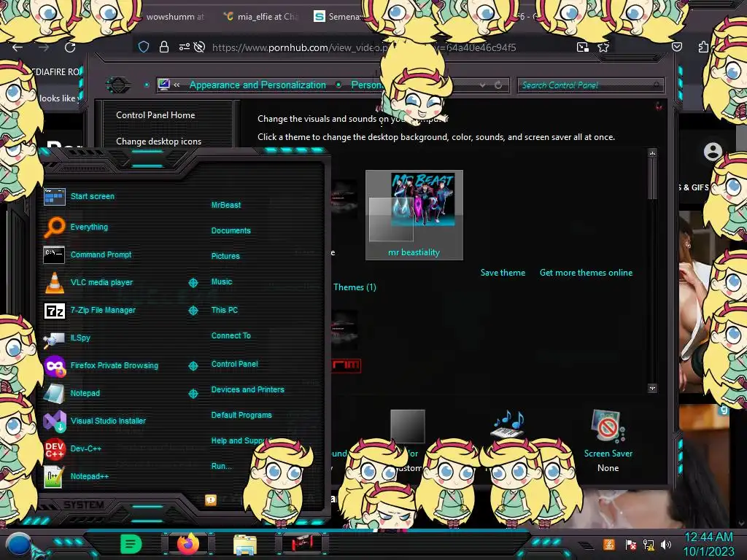Switch to Firefox on taskbar
The width and height of the screenshot is (747, 560).
[x=187, y=544]
